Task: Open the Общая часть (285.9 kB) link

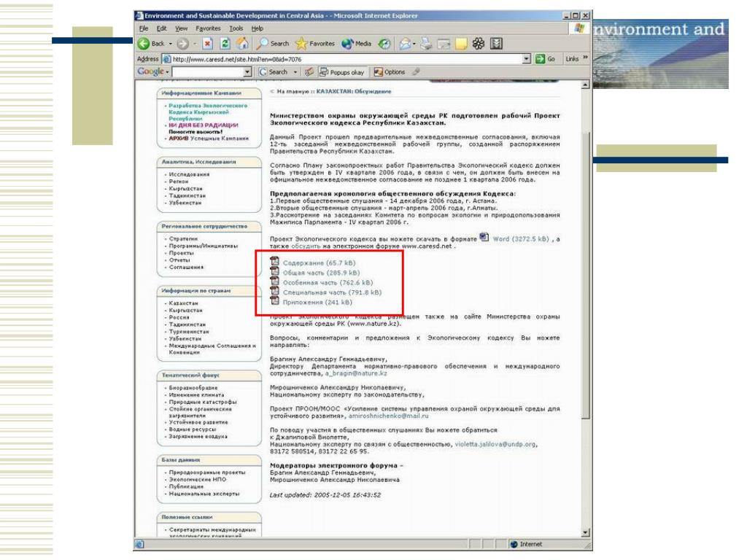Action: 321,273
